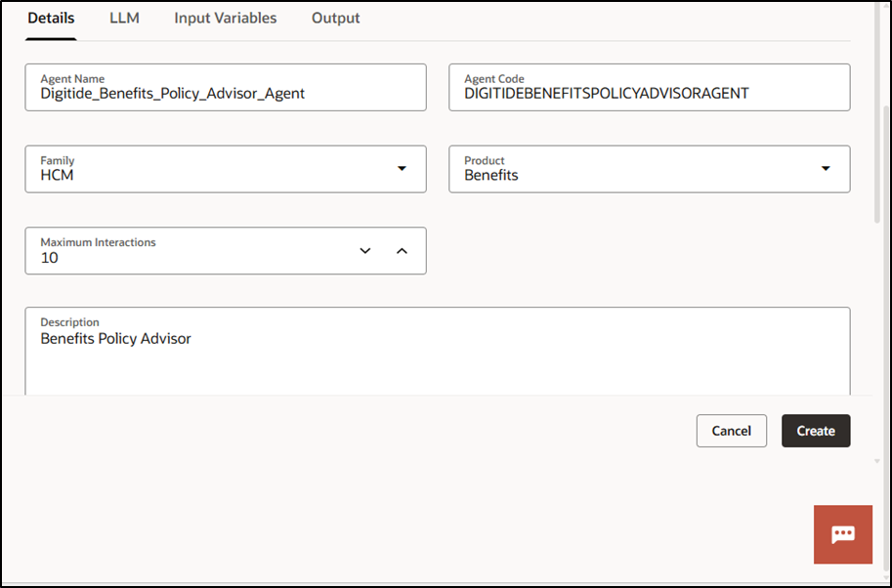The height and width of the screenshot is (588, 892).
Task: Select the Output tab
Action: point(336,19)
